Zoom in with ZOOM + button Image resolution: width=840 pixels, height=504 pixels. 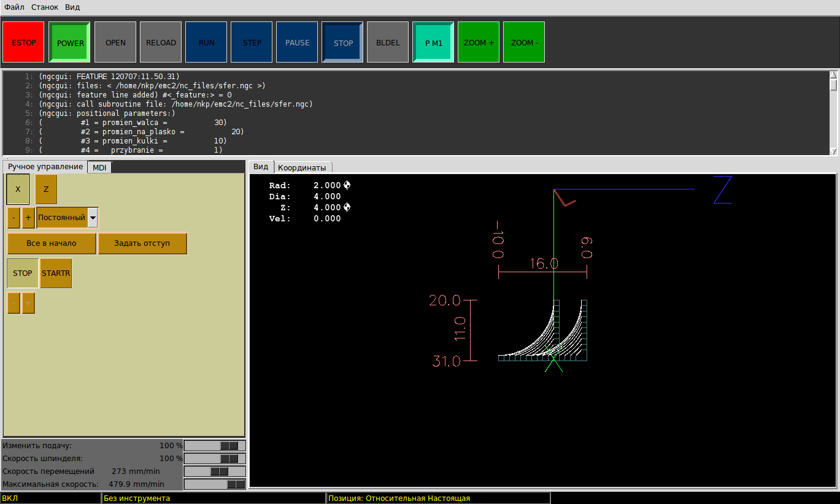pyautogui.click(x=479, y=42)
